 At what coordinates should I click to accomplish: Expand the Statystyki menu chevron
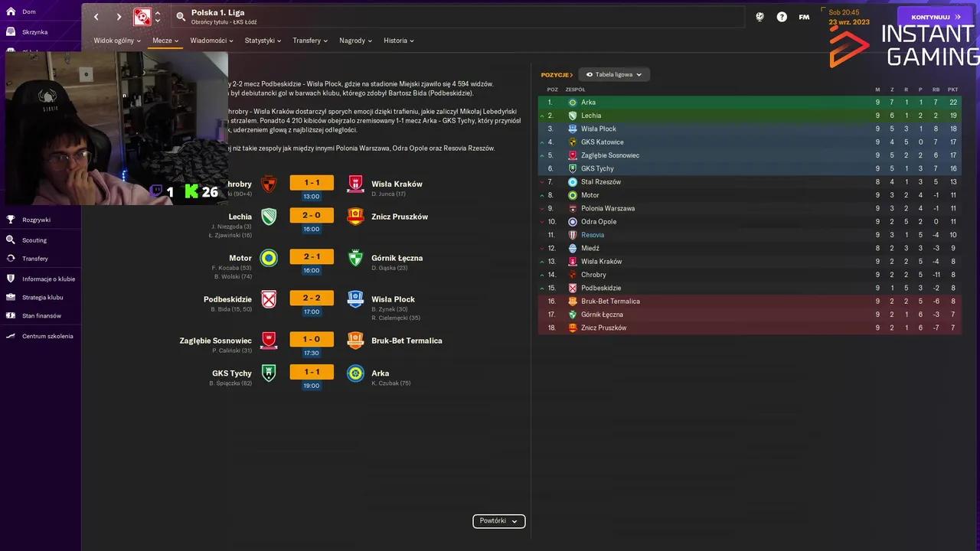tap(280, 41)
